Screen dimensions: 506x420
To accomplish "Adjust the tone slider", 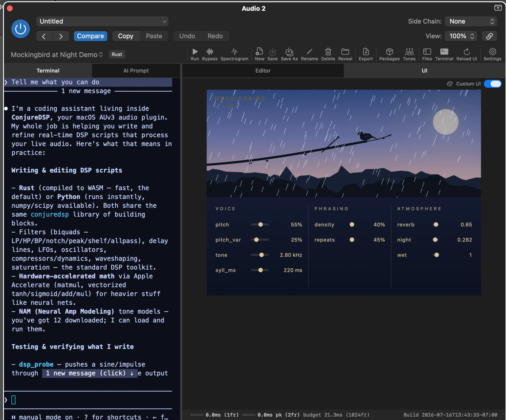I will [x=260, y=255].
